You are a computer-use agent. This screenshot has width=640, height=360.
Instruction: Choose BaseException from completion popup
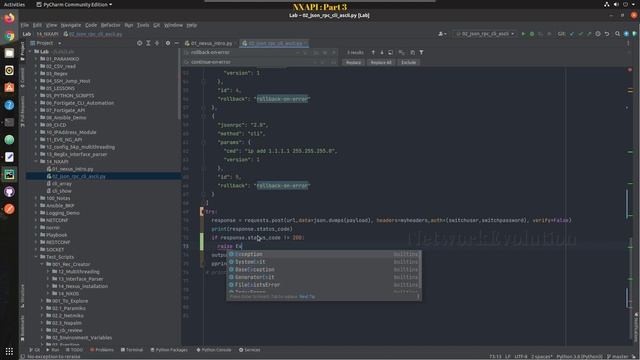pyautogui.click(x=324, y=270)
